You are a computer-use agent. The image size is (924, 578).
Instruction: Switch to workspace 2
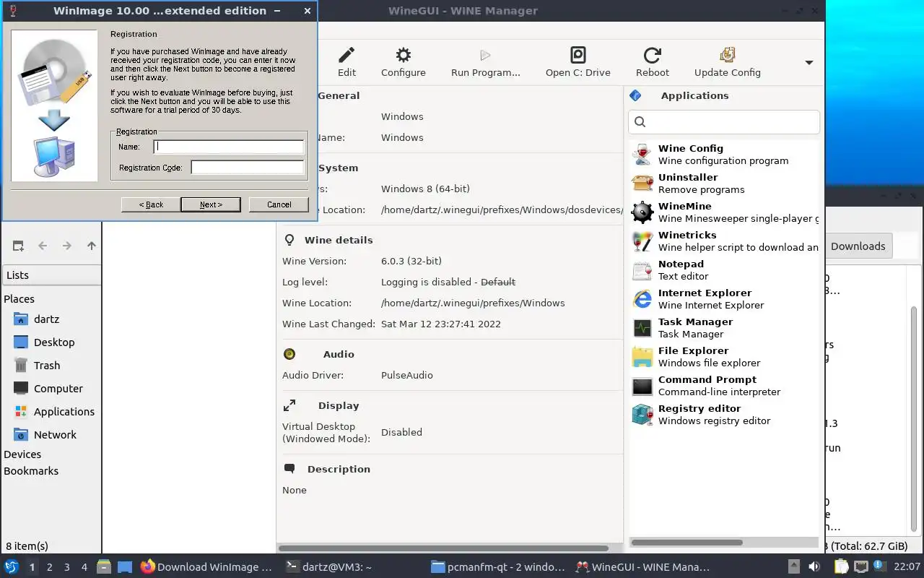(50, 567)
